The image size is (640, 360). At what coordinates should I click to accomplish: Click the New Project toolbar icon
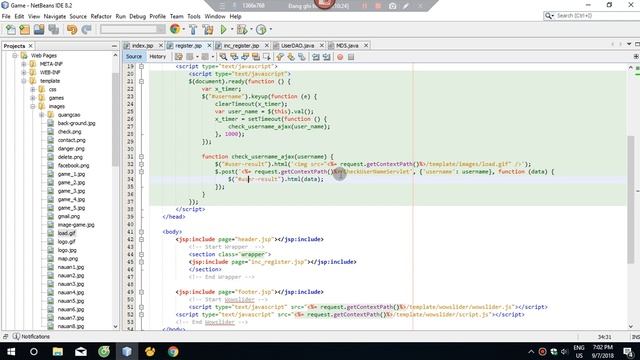pos(25,29)
